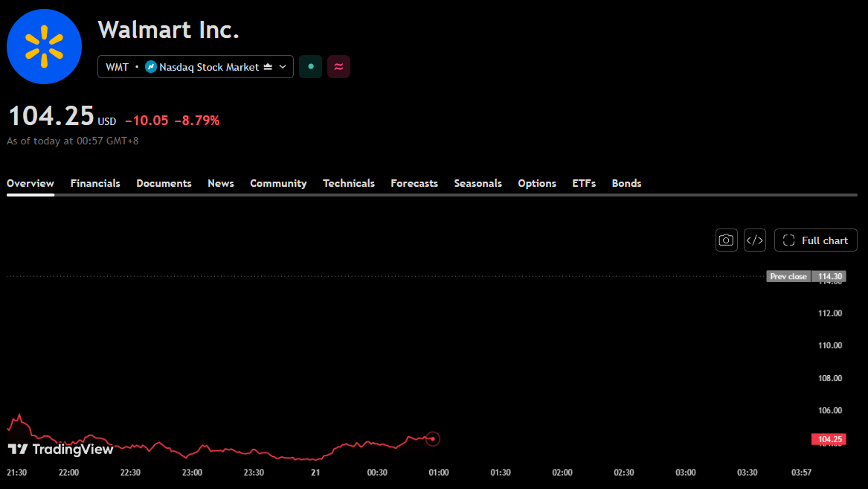Click the 108.00 price axis label
The height and width of the screenshot is (489, 868).
830,378
